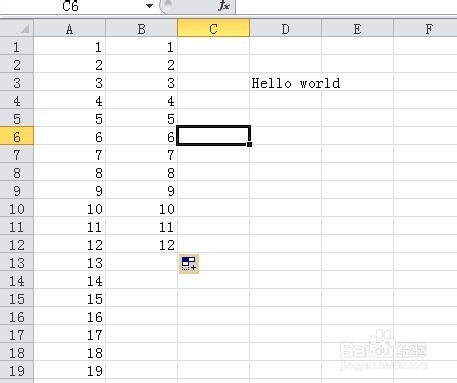457x383 pixels.
Task: Select cell B12 containing 12
Action: click(141, 244)
